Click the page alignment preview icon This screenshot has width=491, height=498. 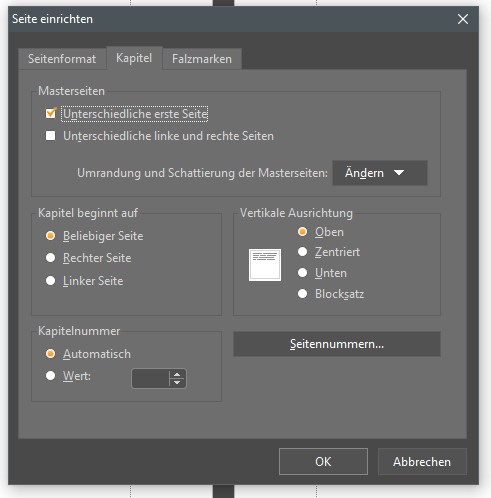(265, 265)
